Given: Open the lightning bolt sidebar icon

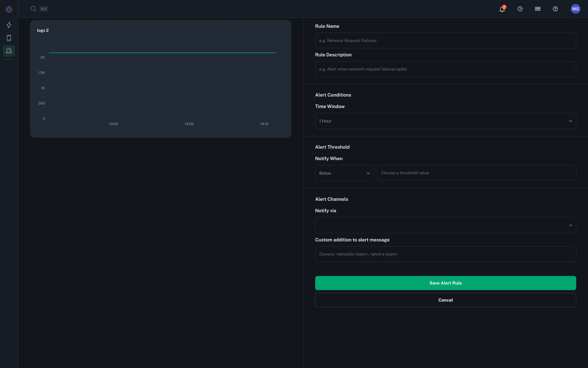Looking at the screenshot, I should click(x=9, y=25).
